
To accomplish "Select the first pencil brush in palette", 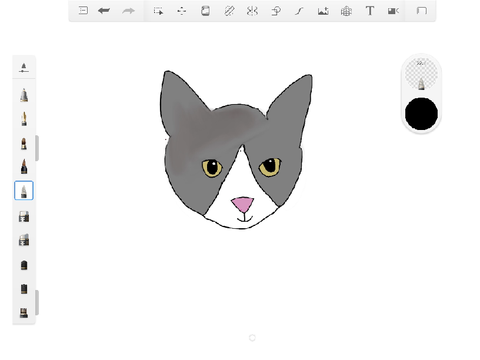I will [x=24, y=95].
